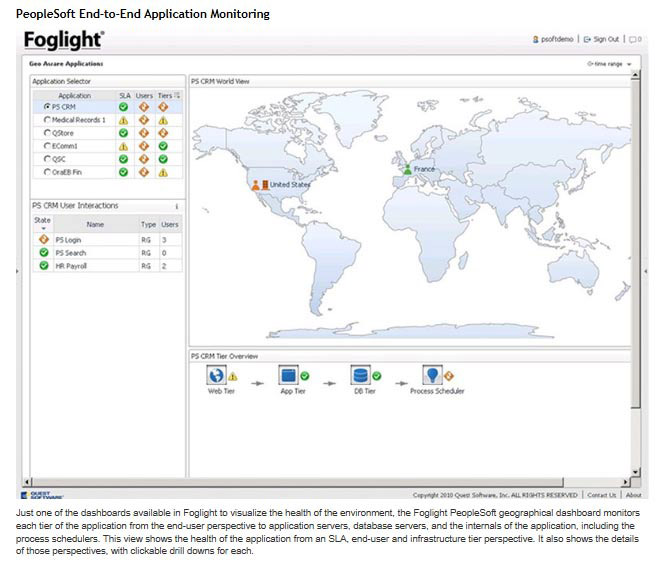The image size is (668, 569).
Task: Select the QStore application radio button
Action: (47, 133)
